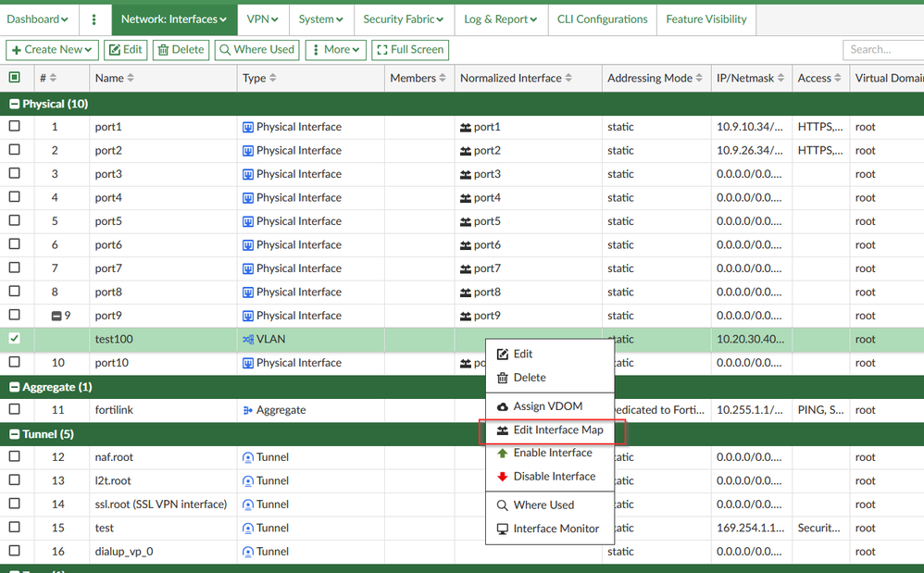Click the Aggregate icon in fortilink row
The height and width of the screenshot is (573, 924).
click(248, 410)
